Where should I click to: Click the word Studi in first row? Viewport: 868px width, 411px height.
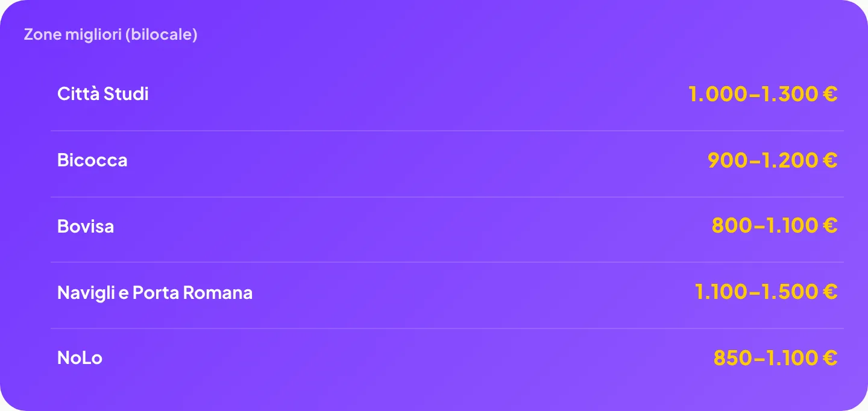(x=126, y=94)
